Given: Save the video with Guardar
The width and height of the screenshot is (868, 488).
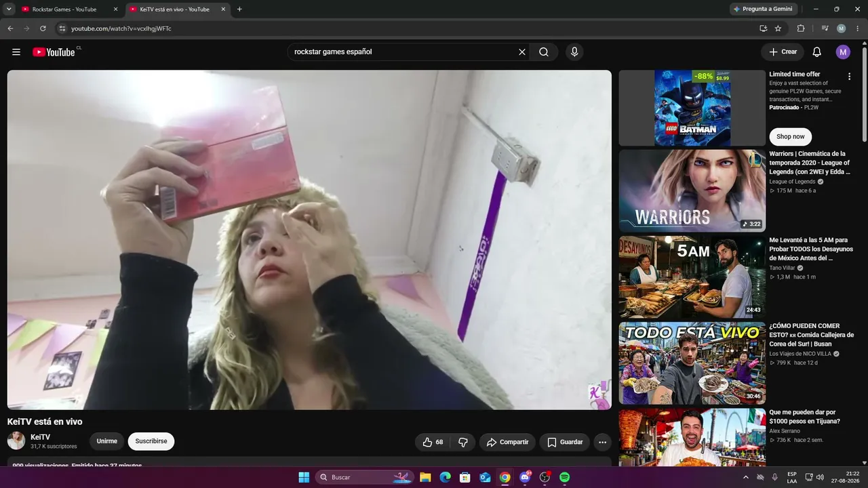Looking at the screenshot, I should click(x=565, y=442).
